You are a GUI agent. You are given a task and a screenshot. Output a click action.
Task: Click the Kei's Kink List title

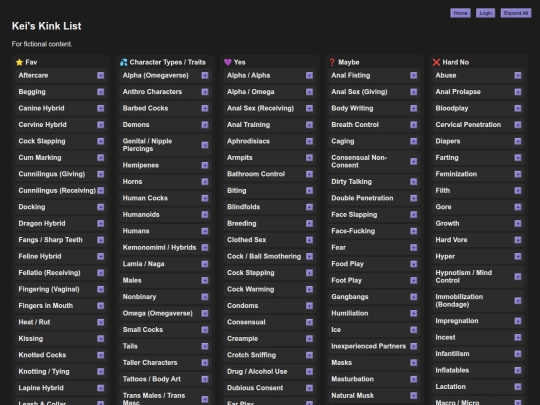[46, 26]
